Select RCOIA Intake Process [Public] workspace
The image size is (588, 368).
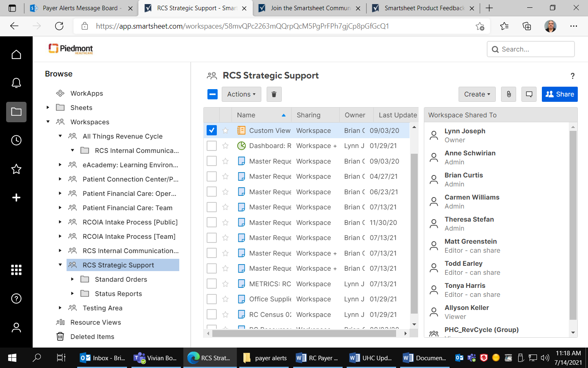[130, 222]
